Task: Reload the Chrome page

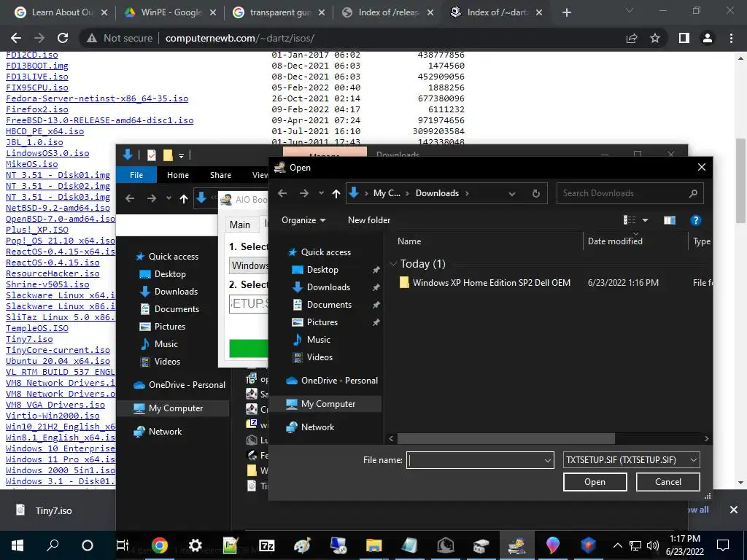Action: tap(63, 38)
